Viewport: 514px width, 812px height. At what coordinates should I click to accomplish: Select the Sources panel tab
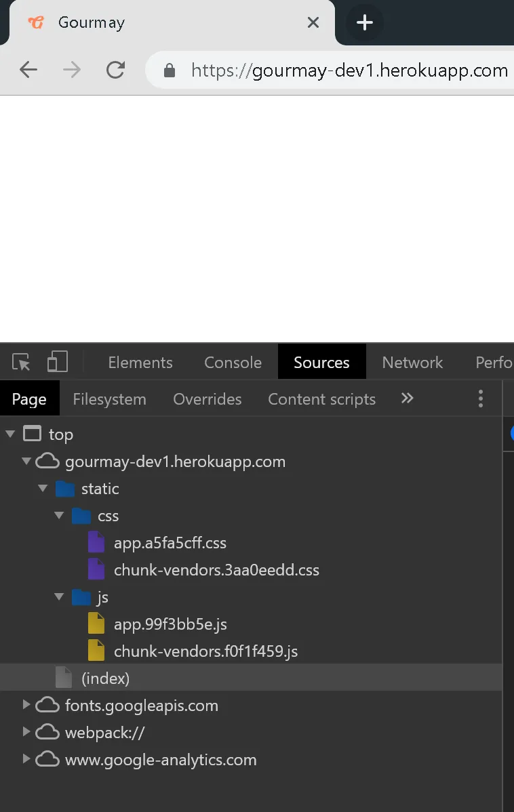pos(322,362)
